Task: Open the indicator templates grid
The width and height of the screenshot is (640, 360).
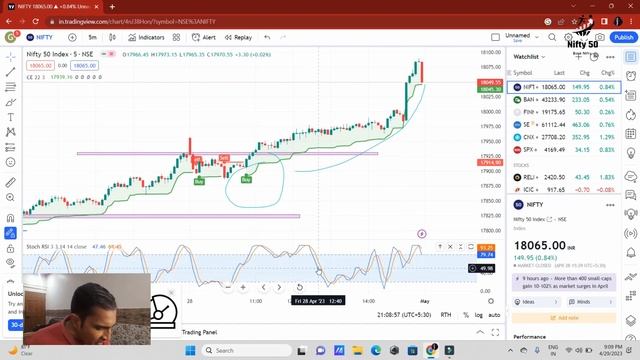Action: coord(176,37)
